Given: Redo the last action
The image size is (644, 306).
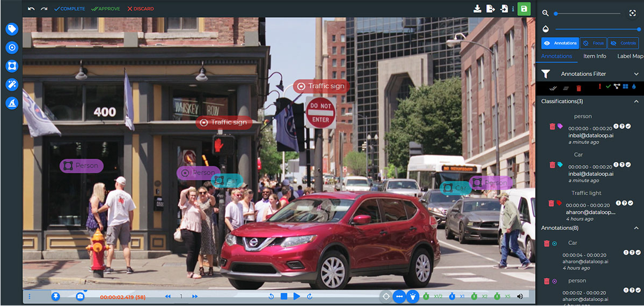Looking at the screenshot, I should click(44, 9).
